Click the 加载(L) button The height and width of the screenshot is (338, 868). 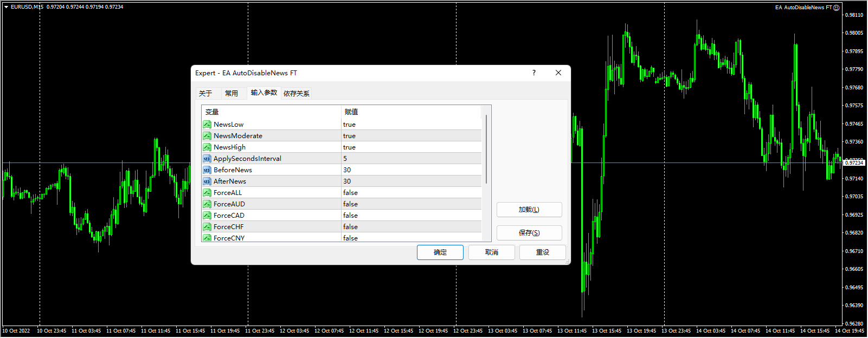(x=529, y=210)
